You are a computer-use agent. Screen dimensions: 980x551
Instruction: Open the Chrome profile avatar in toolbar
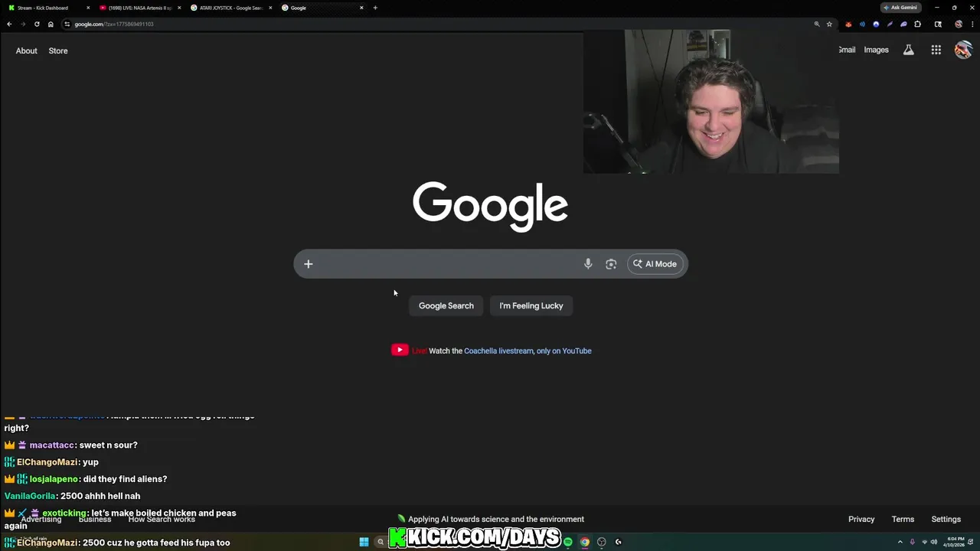(959, 24)
